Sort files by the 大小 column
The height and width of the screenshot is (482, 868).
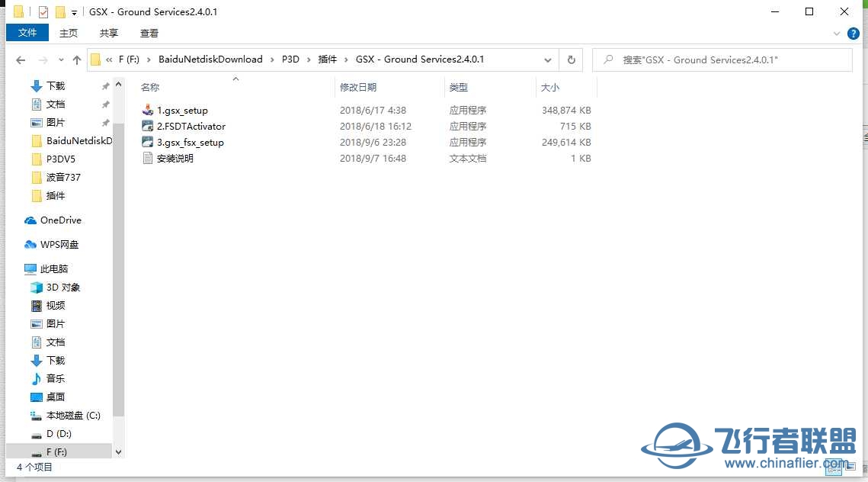(x=549, y=88)
